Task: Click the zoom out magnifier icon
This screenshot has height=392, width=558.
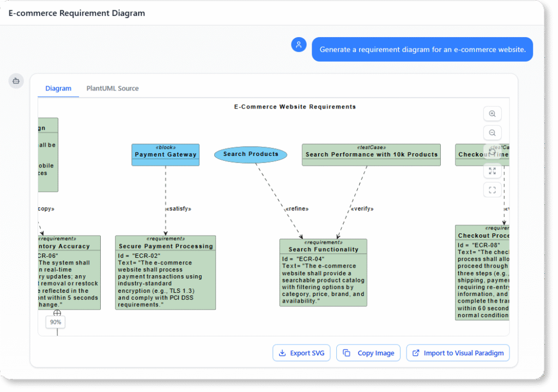Action: pyautogui.click(x=492, y=132)
